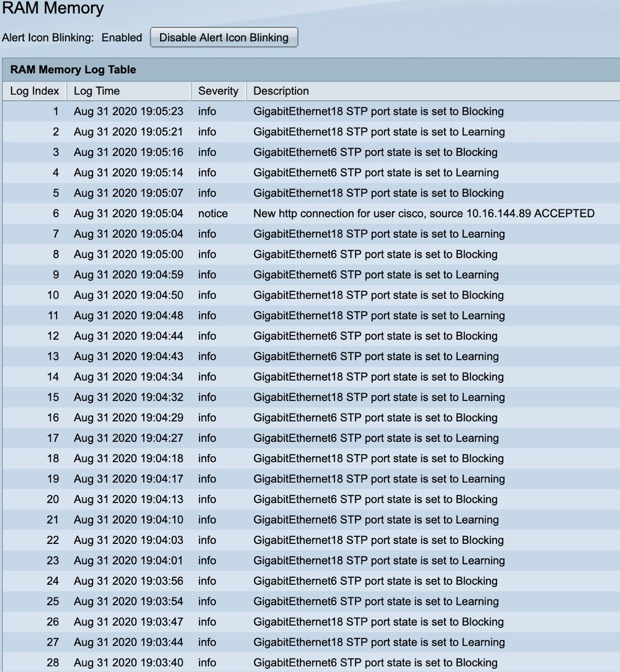This screenshot has width=620, height=672.
Task: Click log time Aug 31 2020 19:04:10
Action: point(129,520)
